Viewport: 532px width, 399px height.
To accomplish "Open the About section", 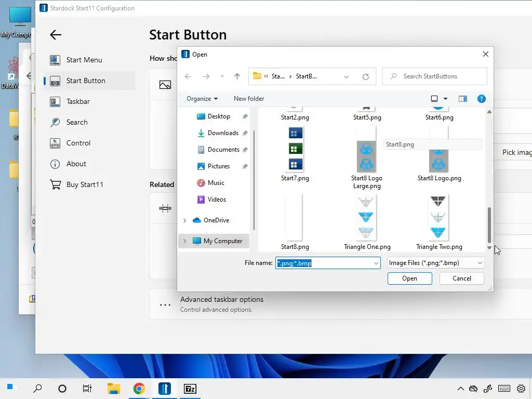I will point(89,164).
